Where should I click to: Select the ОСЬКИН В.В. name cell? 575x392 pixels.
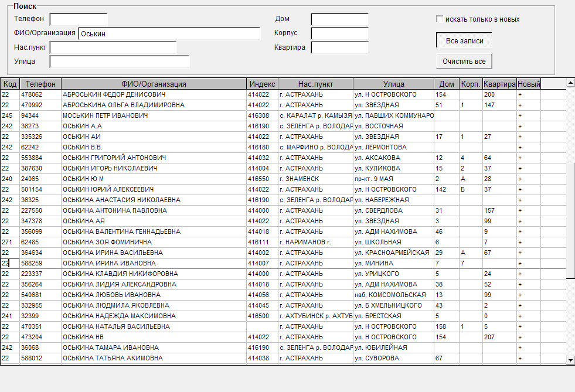pyautogui.click(x=154, y=148)
